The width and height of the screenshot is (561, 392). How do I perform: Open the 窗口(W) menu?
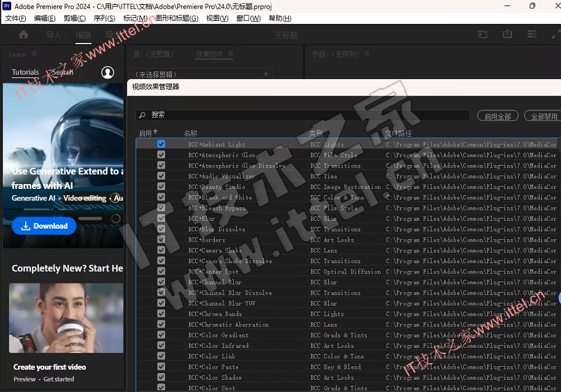pyautogui.click(x=249, y=18)
